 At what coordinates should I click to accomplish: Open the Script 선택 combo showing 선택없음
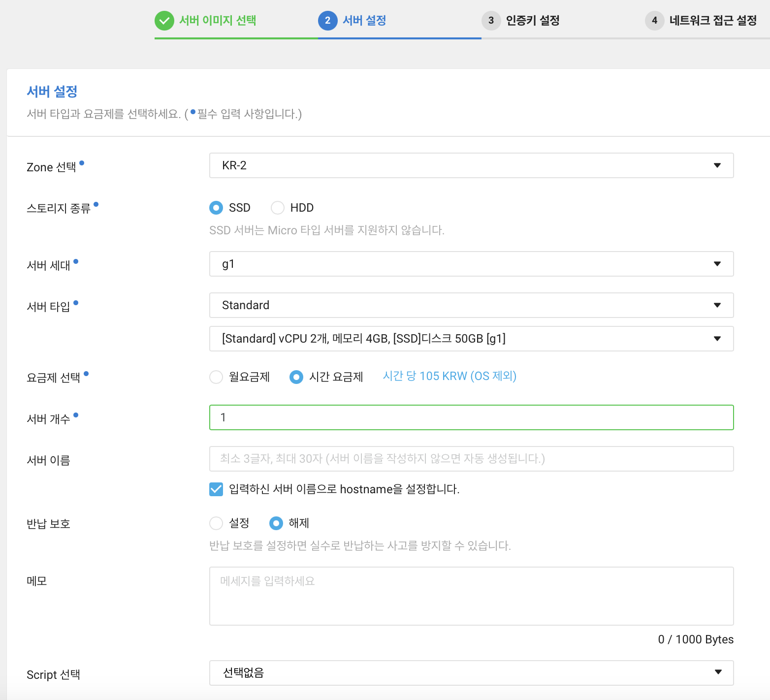pos(471,672)
